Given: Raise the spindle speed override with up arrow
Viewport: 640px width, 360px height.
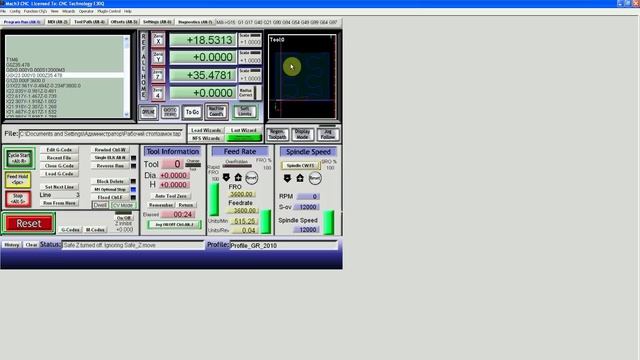Looking at the screenshot, I should click(300, 178).
